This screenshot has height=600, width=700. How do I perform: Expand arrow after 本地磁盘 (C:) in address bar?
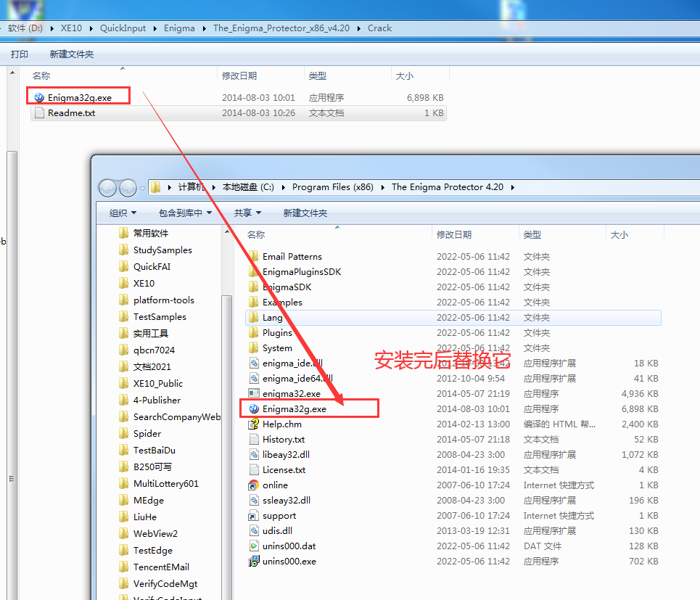point(283,187)
